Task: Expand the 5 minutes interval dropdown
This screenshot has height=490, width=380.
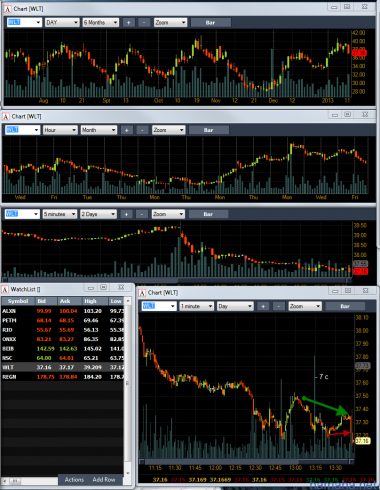Action: (x=60, y=214)
